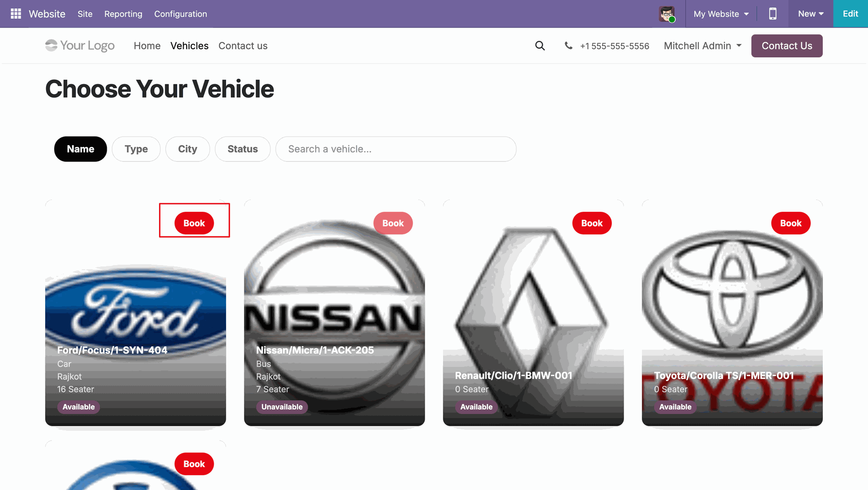Screen dimensions: 868x490
Task: Click the purple Contact Us button
Action: 787,46
